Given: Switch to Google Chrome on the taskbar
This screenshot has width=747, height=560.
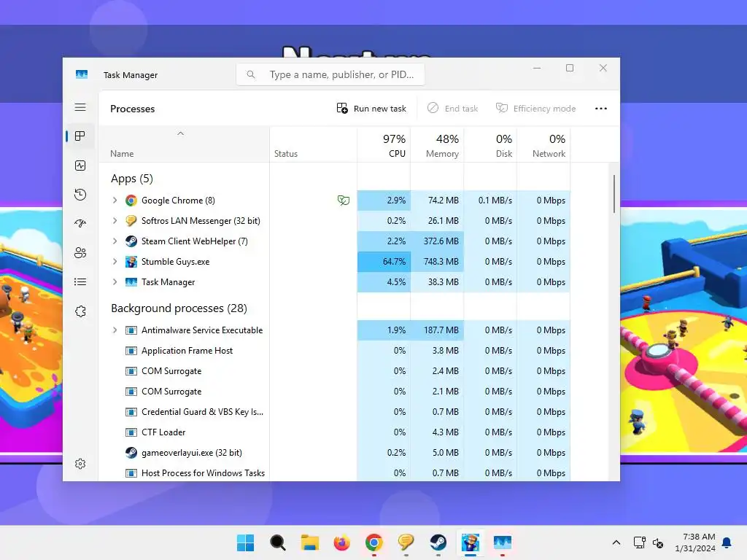Looking at the screenshot, I should (374, 542).
